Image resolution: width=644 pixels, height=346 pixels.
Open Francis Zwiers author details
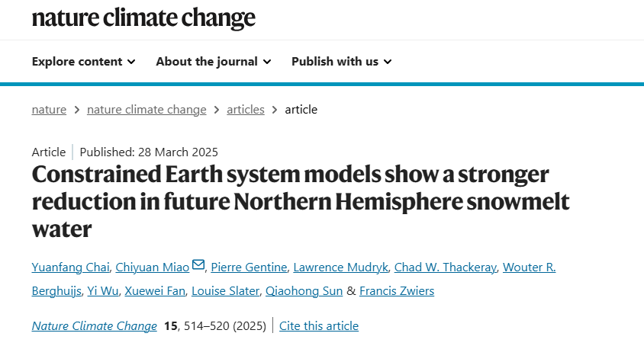click(x=397, y=291)
